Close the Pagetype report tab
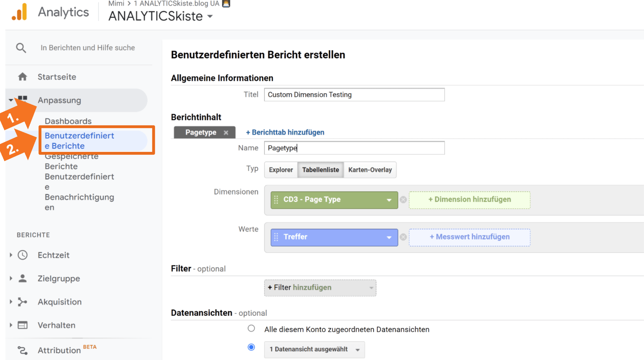Viewport: 644px width, 360px height. click(x=226, y=133)
